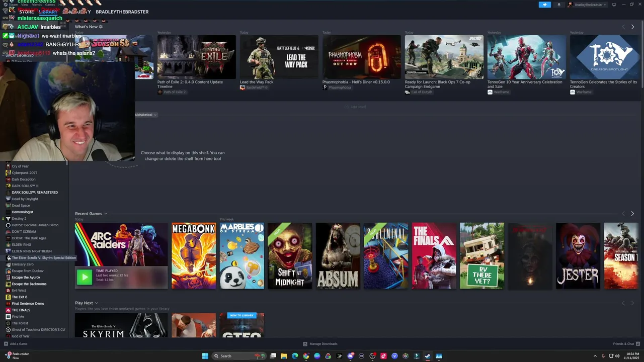
Task: Select The Forest icon in the sidebar
Action: [x=8, y=323]
